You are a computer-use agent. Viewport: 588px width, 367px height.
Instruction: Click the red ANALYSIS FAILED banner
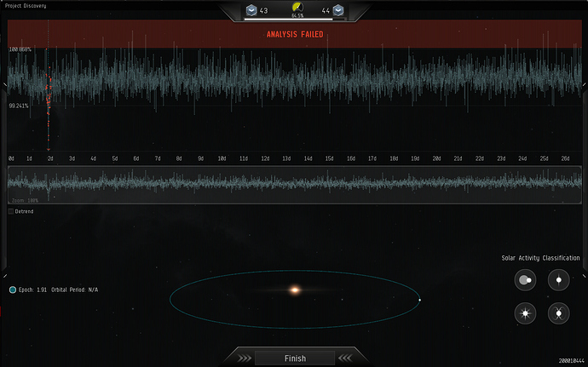click(295, 34)
